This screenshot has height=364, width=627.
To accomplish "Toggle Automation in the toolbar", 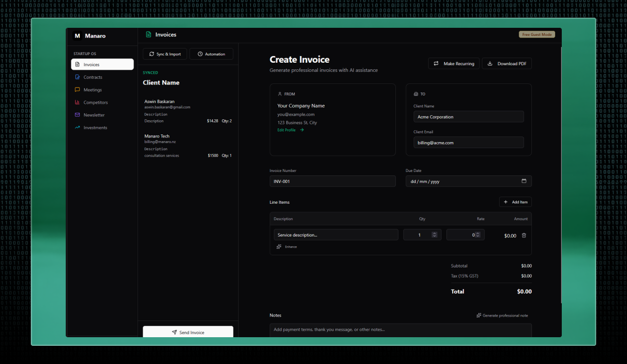I will [x=211, y=54].
